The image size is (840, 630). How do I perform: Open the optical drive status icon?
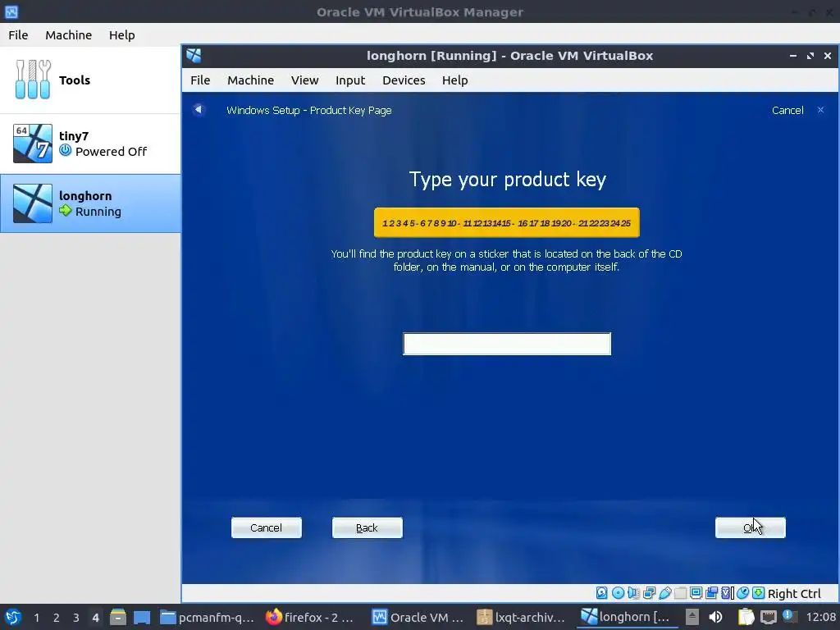pyautogui.click(x=619, y=592)
